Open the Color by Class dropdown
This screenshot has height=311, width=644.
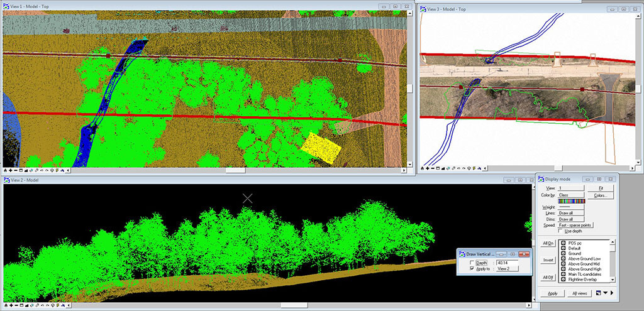tap(571, 195)
